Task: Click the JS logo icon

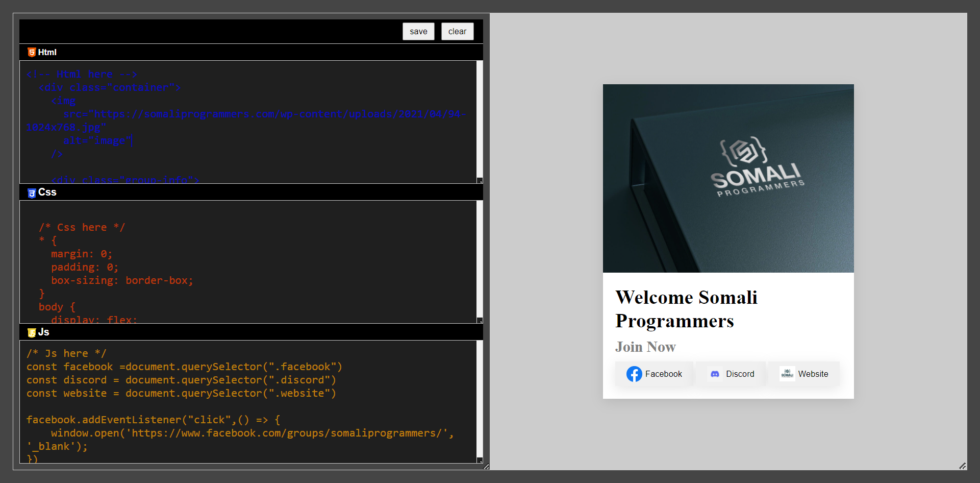Action: pos(32,332)
